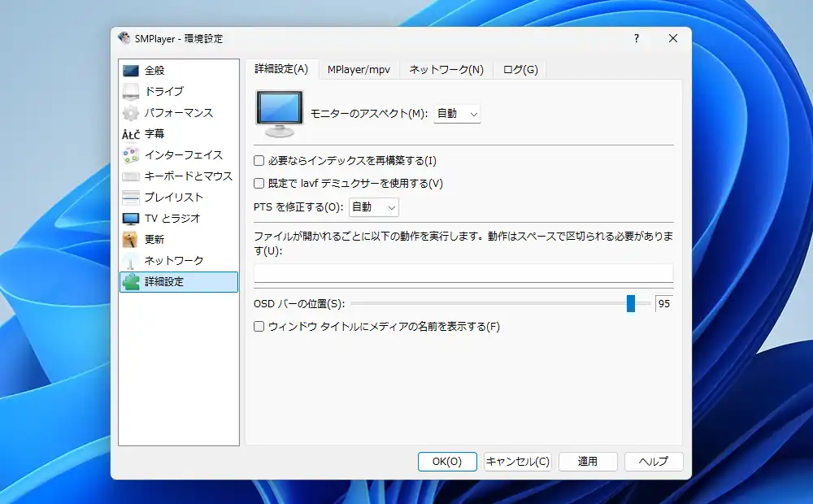Enable 必要ならインデックスを再構築する checkbox
This screenshot has height=504, width=813.
pyautogui.click(x=258, y=161)
